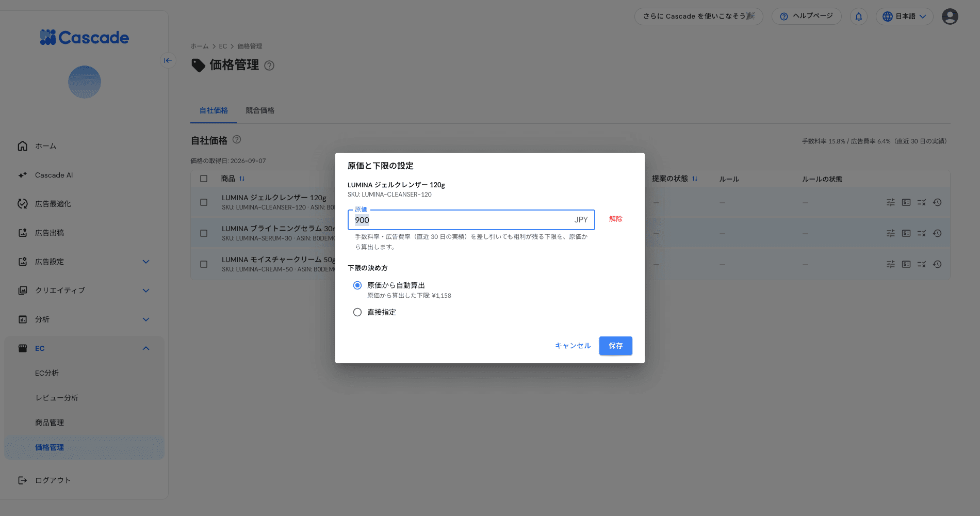Open rule settings sliders icon for モイスチャークリーム row
Image resolution: width=980 pixels, height=516 pixels.
click(x=891, y=264)
